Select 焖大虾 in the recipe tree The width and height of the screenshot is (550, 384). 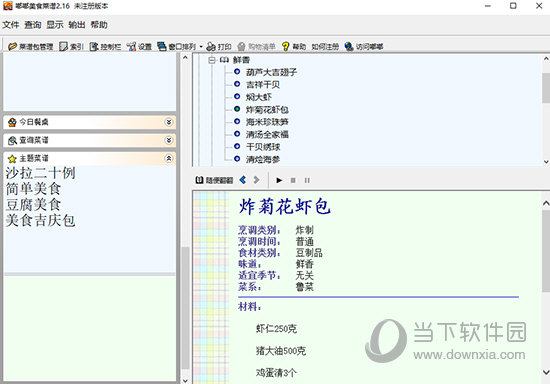click(259, 97)
